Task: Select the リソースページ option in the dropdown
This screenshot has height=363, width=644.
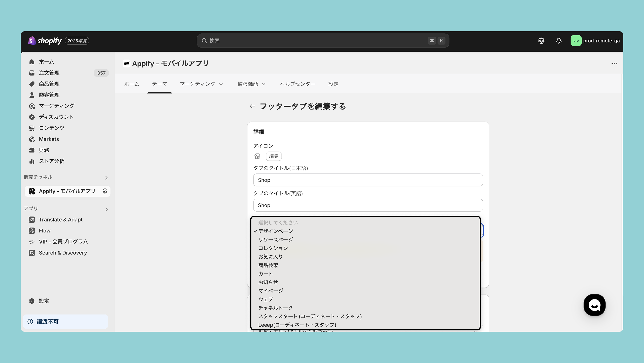Action: (x=276, y=240)
